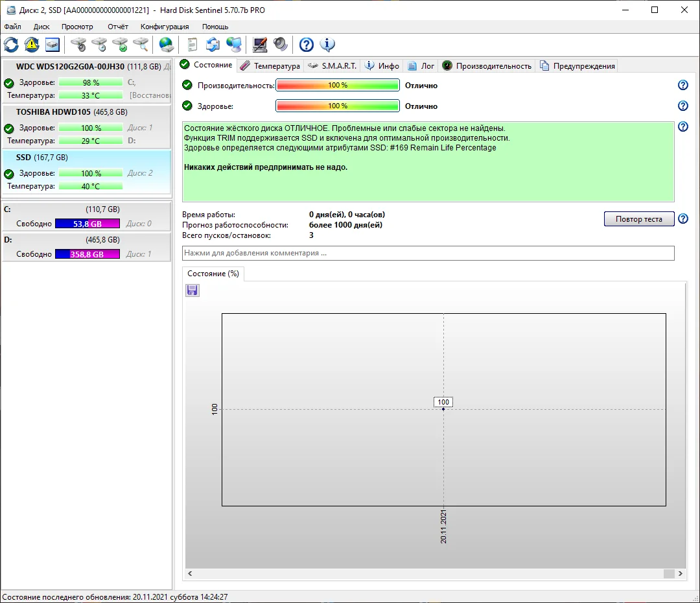Click the refresh disk information icon
This screenshot has height=603, width=700.
pos(11,45)
